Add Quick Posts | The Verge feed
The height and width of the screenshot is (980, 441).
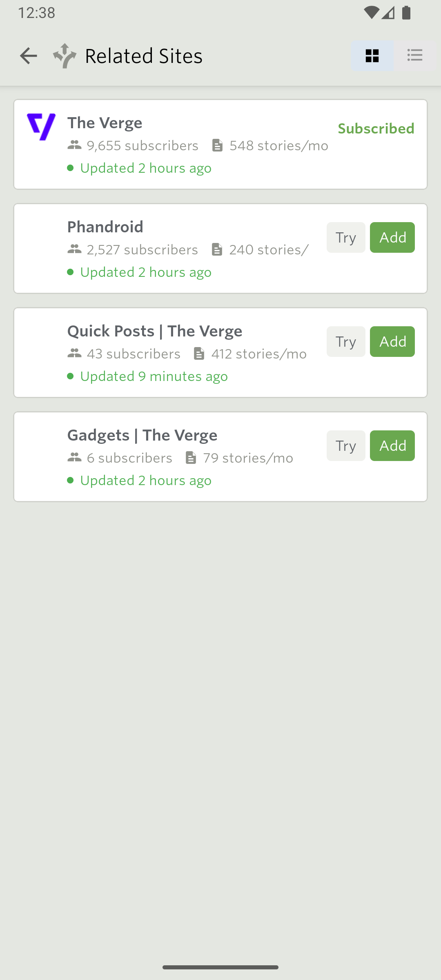(392, 342)
